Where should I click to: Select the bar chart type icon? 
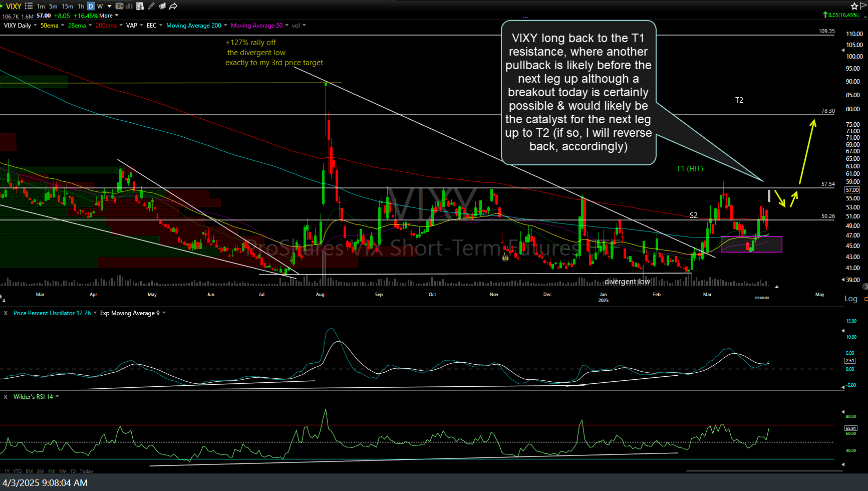[129, 6]
